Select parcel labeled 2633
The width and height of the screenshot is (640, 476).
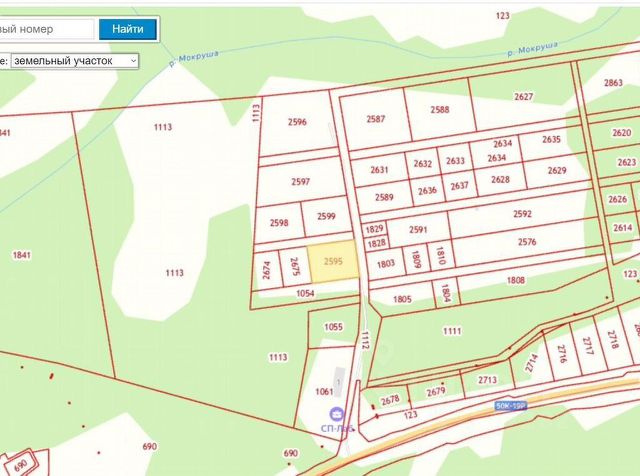(455, 160)
